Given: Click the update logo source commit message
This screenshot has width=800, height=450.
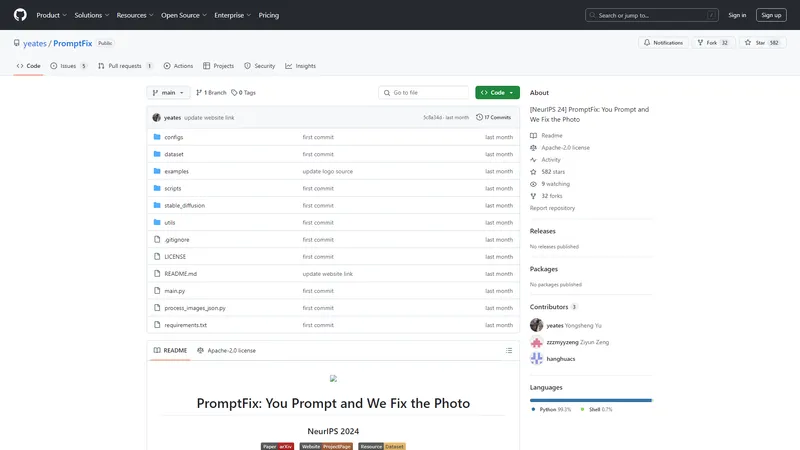Looking at the screenshot, I should [328, 171].
